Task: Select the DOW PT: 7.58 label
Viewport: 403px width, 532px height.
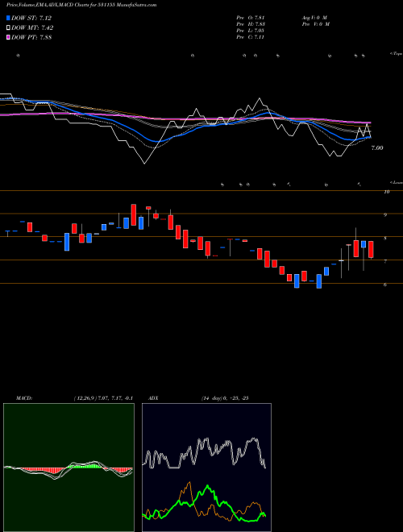Action: 31,37
